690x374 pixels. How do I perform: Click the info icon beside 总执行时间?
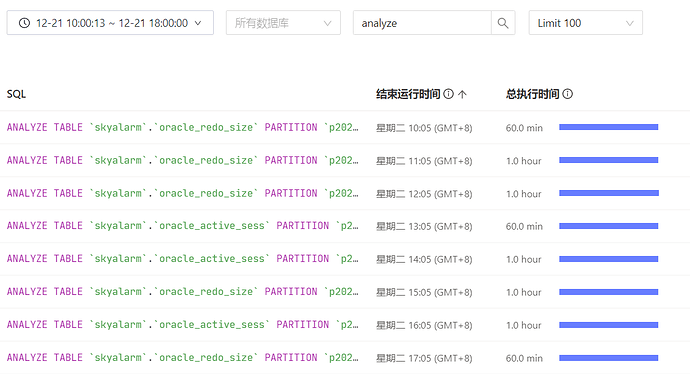pos(568,94)
